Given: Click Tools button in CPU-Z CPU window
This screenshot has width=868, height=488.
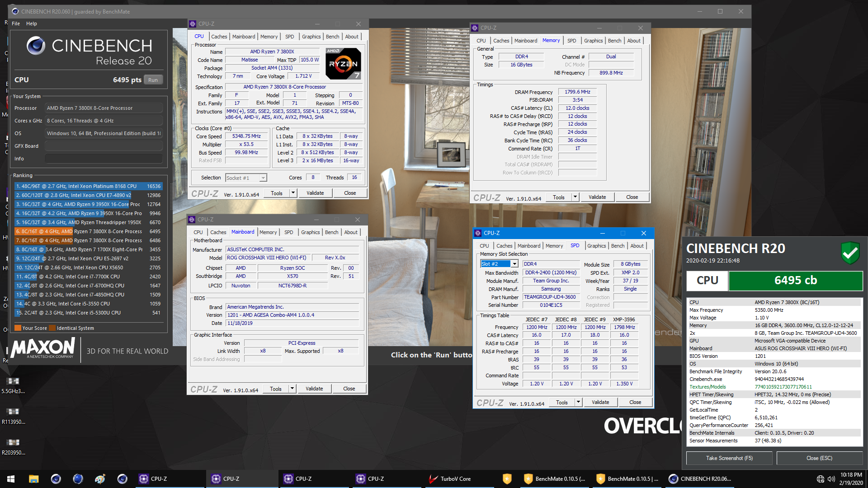Looking at the screenshot, I should point(277,193).
